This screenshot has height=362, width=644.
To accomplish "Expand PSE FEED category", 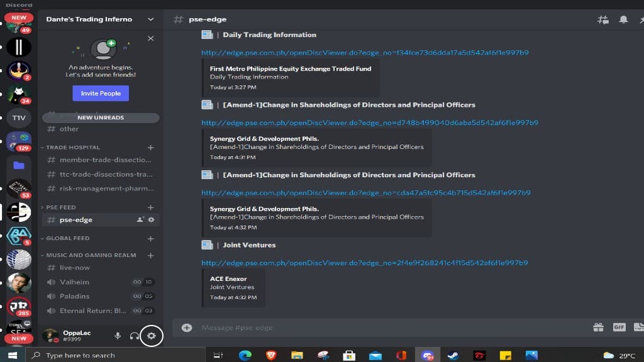I will tap(60, 207).
